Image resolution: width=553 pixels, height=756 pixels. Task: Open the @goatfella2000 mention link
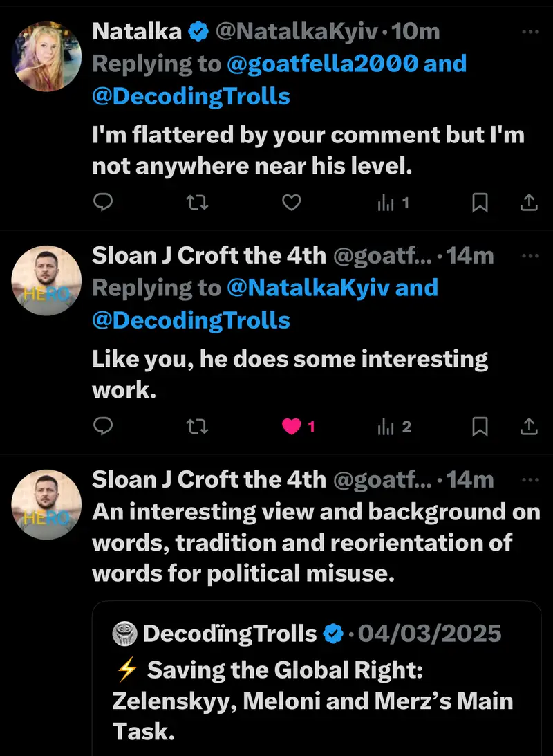click(323, 64)
